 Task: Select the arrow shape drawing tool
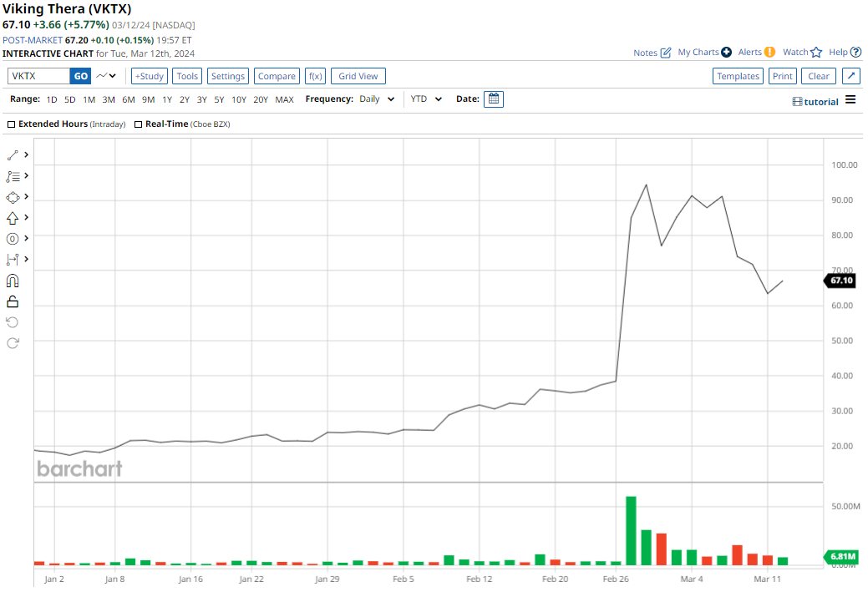click(13, 218)
